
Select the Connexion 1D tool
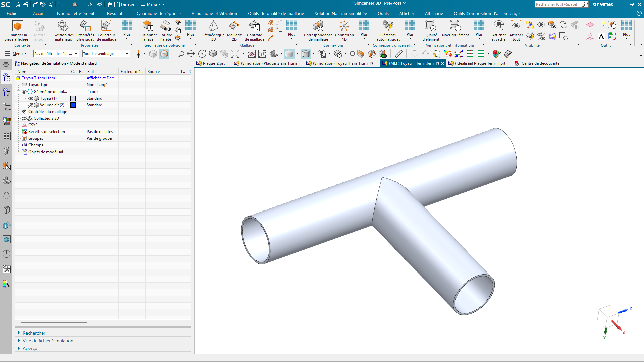coord(344,31)
